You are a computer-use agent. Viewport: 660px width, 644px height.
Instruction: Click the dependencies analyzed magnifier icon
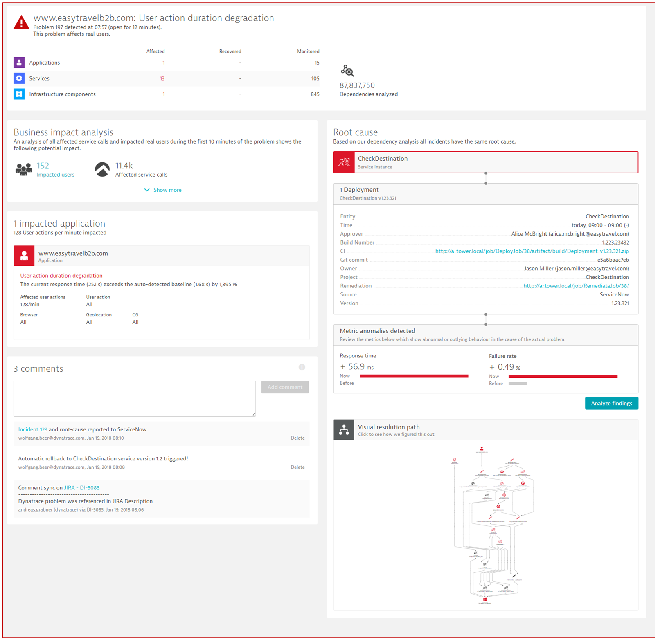[347, 71]
